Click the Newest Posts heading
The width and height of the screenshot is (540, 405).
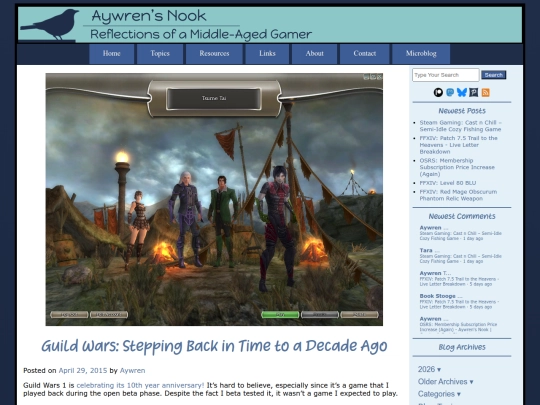pos(462,111)
